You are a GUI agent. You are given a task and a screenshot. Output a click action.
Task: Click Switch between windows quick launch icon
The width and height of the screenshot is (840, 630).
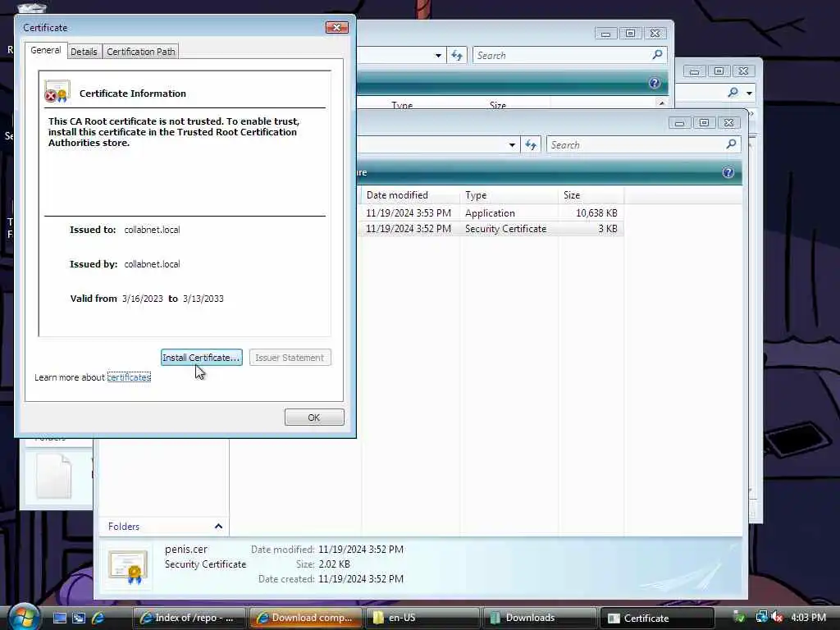79,618
